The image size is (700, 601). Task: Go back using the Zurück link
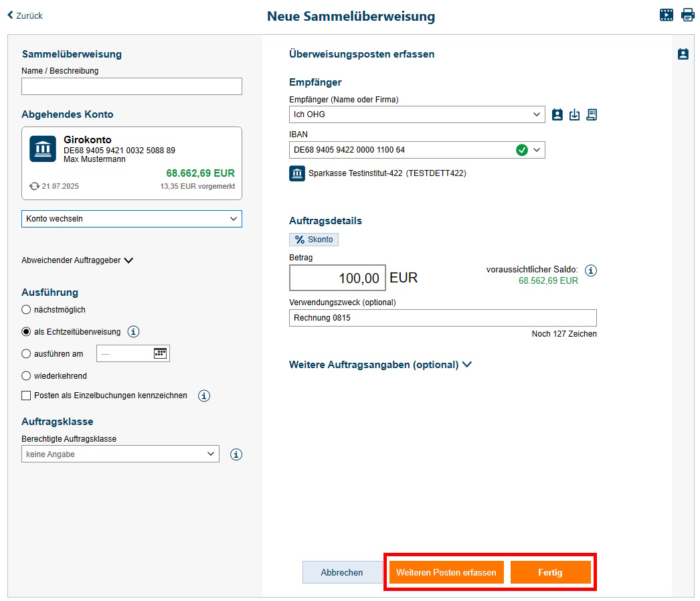click(x=25, y=15)
